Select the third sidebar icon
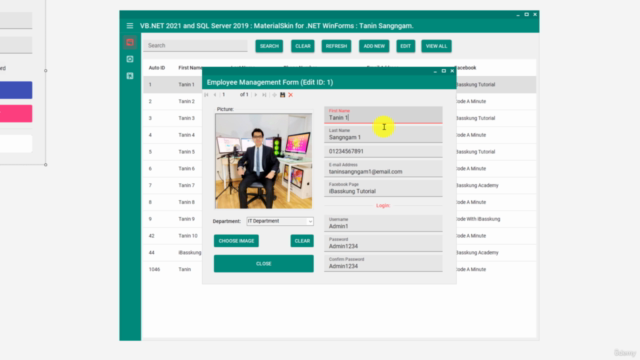 (130, 76)
